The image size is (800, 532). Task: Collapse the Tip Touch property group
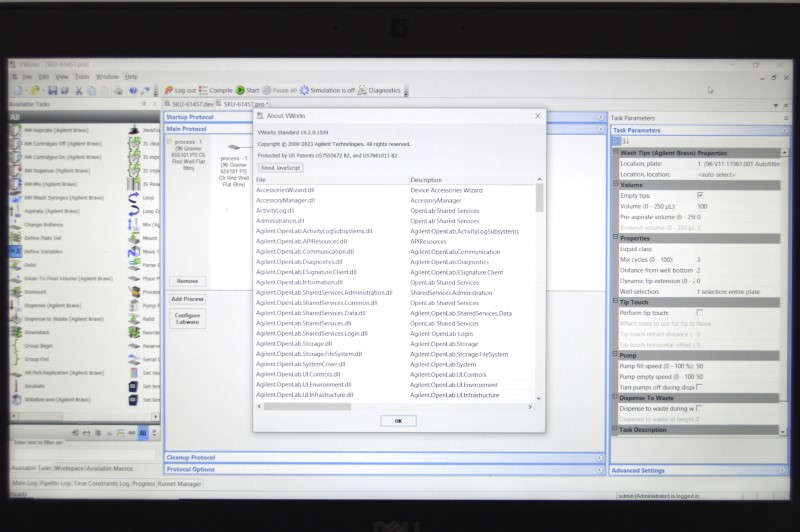coord(615,301)
